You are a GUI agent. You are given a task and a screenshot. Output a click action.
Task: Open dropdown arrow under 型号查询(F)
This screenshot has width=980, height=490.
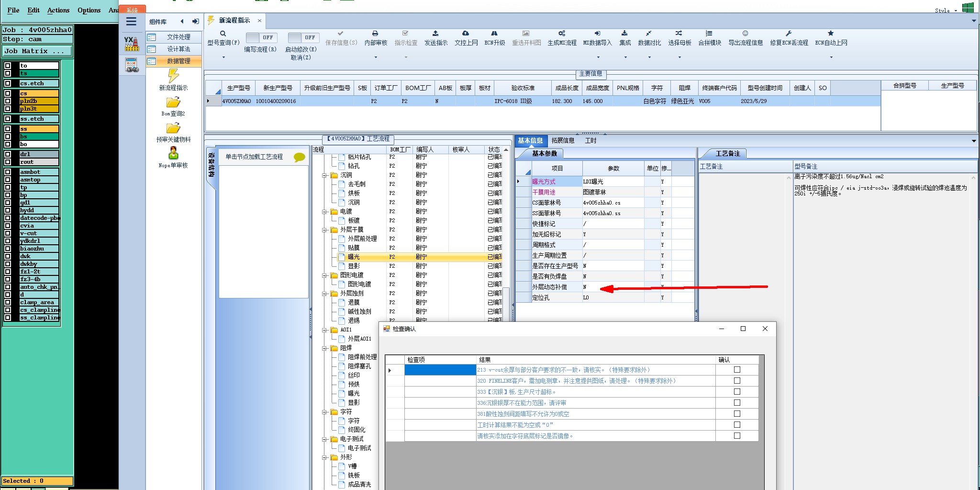coord(223,57)
